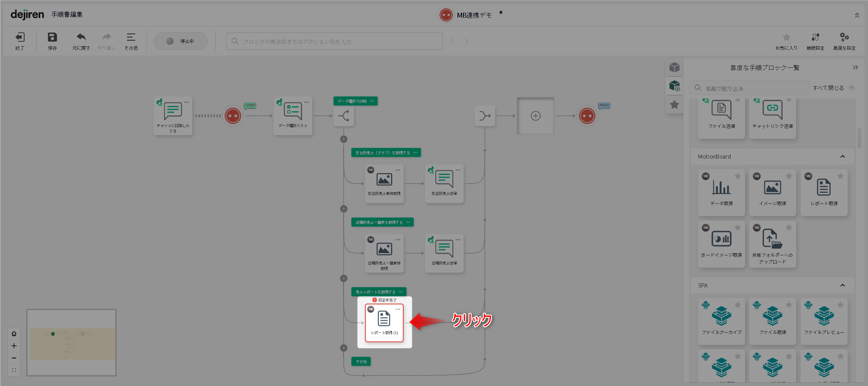
Task: Open the 支社別売上(グラフ)を取得する label menu
Action: 415,153
